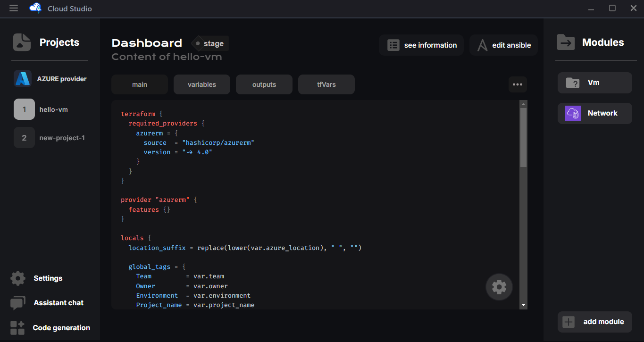Click the Cloud Studio logo icon
644x342 pixels.
[x=35, y=8]
